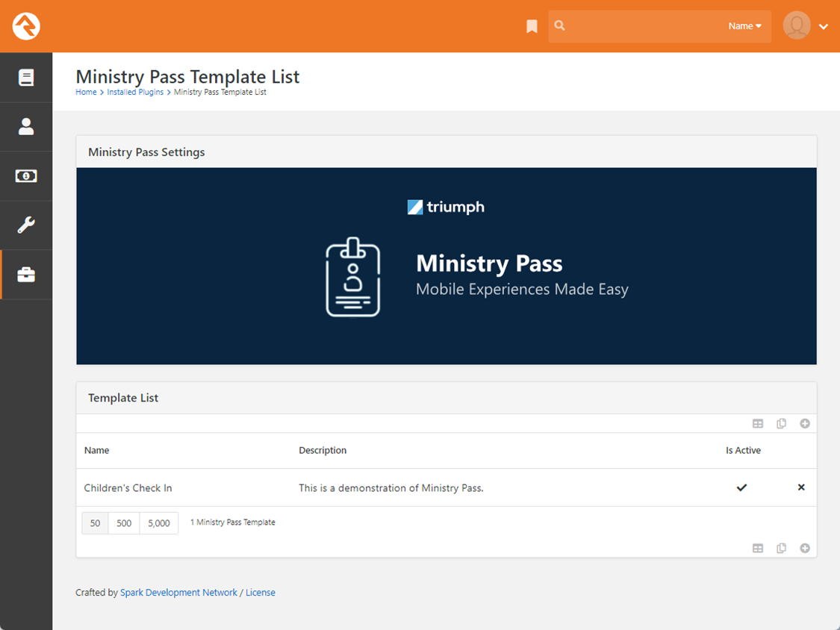The image size is (840, 630).
Task: Set page size to 5,000
Action: point(159,523)
